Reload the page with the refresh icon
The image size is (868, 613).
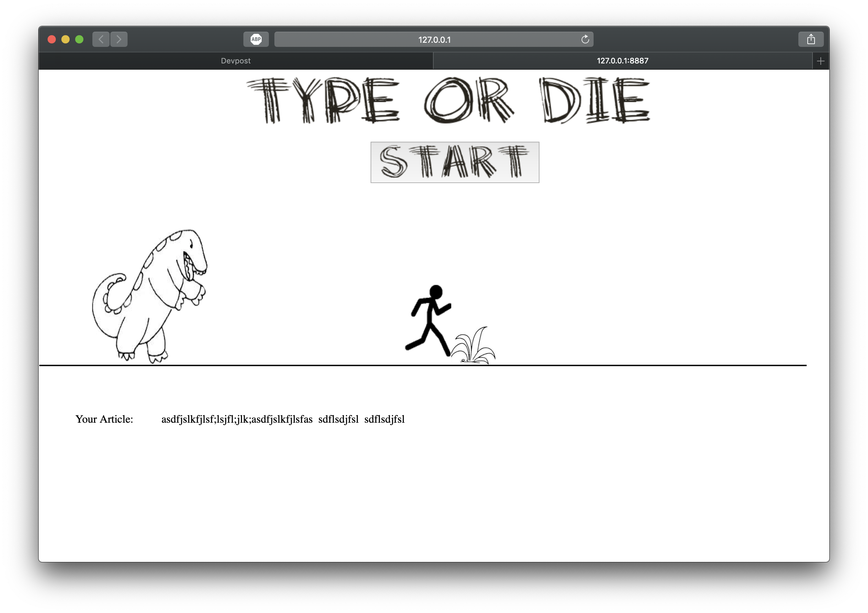[x=585, y=39]
